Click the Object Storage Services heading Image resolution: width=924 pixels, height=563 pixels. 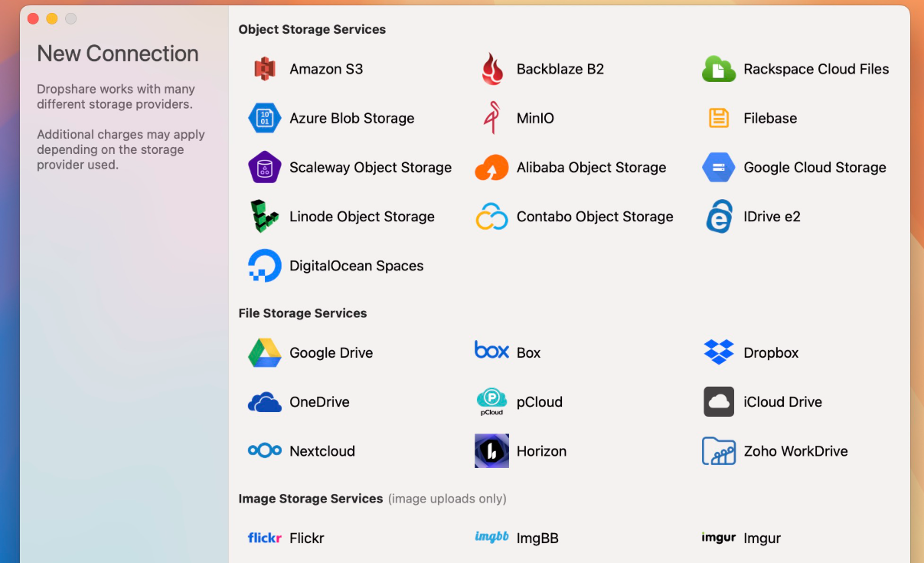312,29
